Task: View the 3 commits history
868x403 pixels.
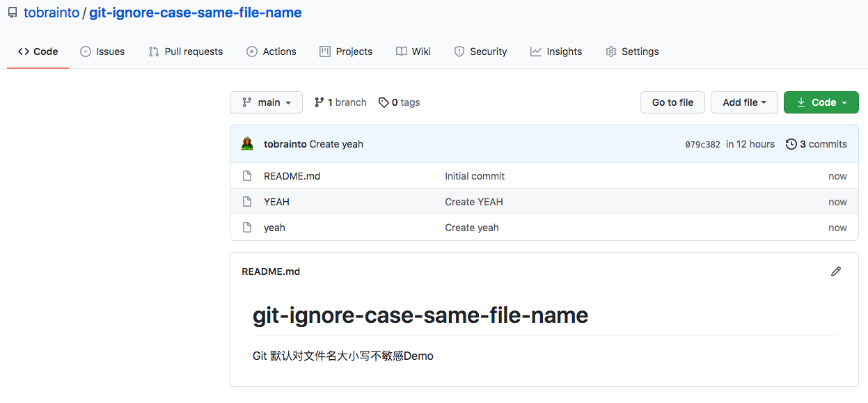Action: [816, 144]
